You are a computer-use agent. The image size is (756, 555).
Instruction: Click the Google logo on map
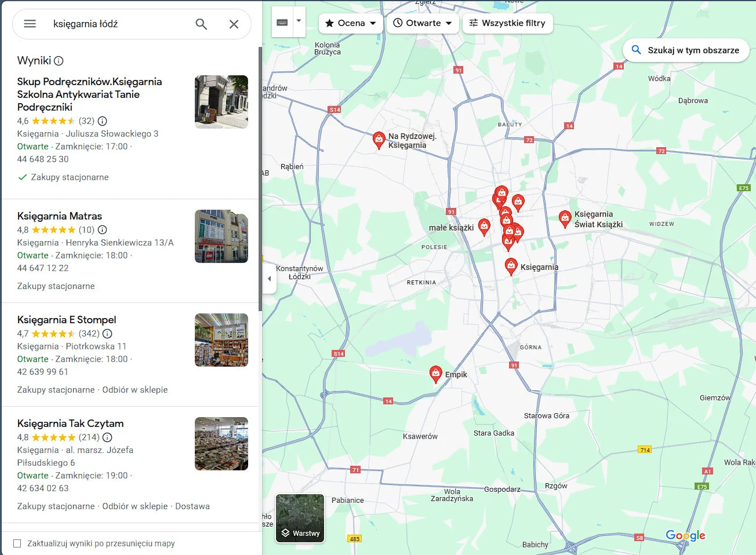point(685,535)
